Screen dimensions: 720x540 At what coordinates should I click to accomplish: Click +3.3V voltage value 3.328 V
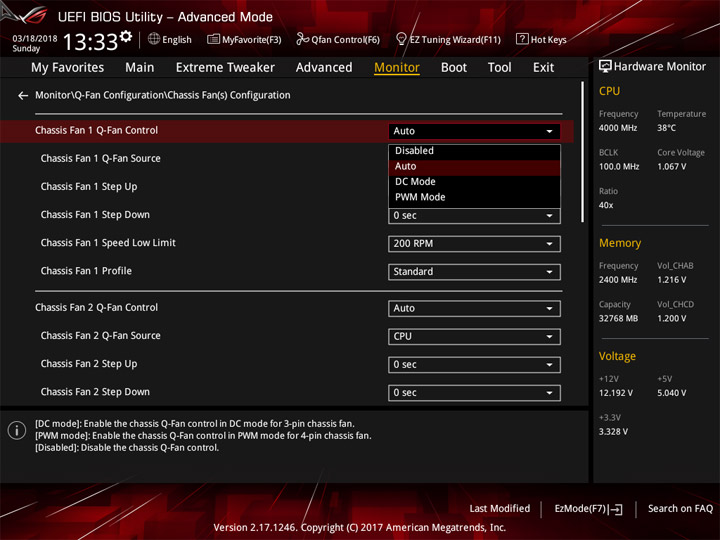[x=613, y=432]
